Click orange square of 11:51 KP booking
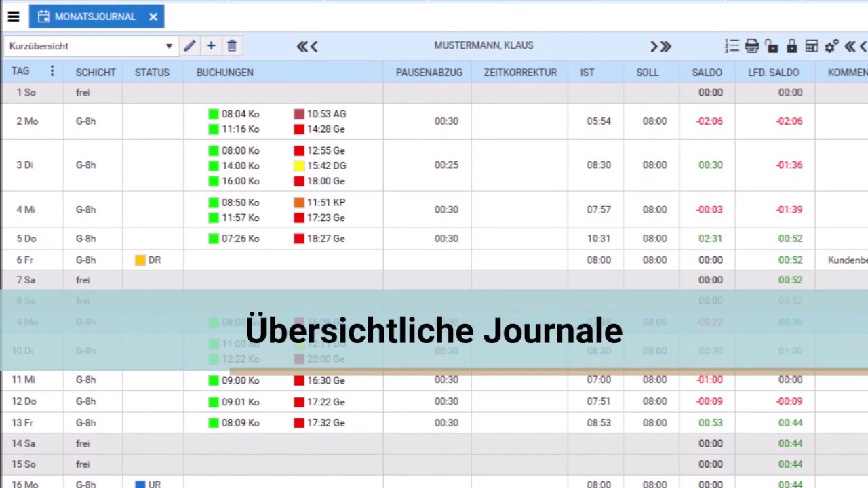The height and width of the screenshot is (488, 868). [299, 202]
